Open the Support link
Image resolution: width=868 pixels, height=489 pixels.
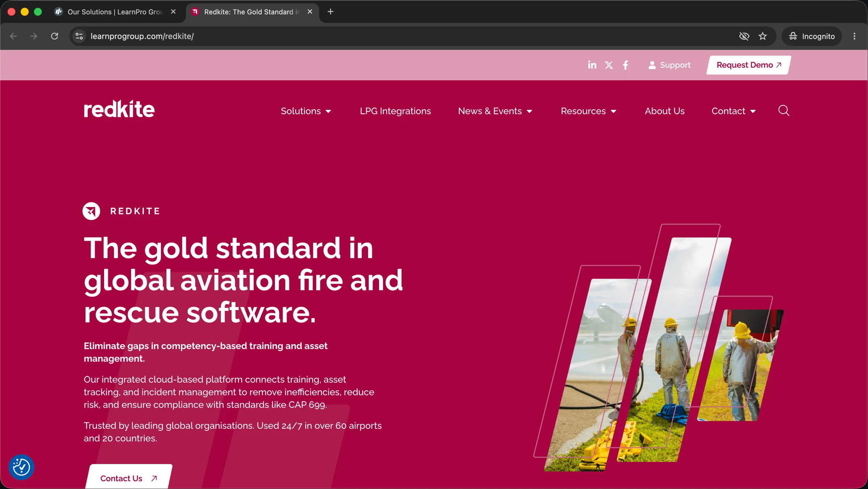[669, 65]
